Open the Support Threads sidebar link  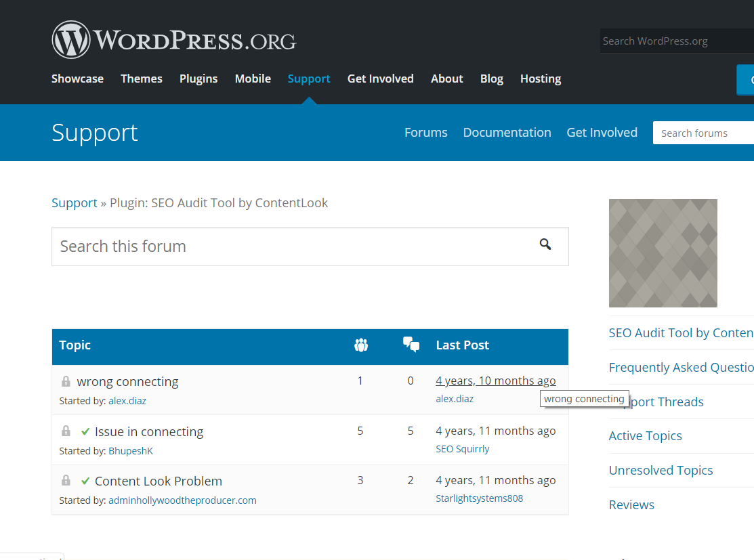coord(667,402)
